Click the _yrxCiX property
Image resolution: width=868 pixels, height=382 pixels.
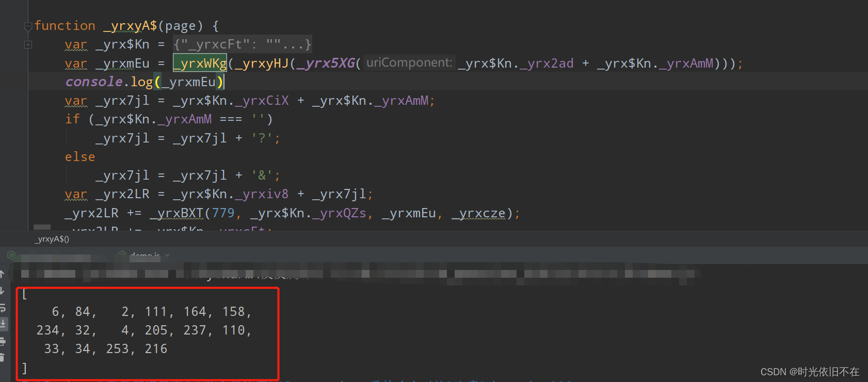pyautogui.click(x=262, y=101)
